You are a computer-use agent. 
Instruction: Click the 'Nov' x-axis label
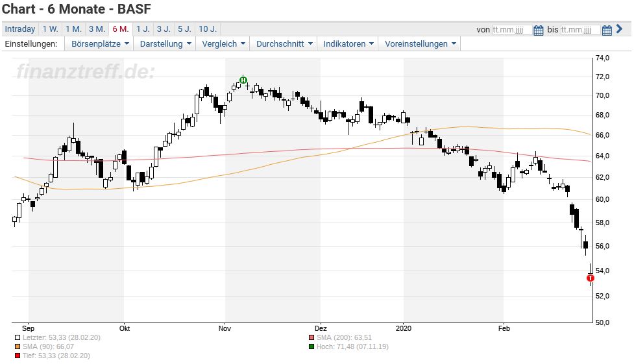point(225,328)
